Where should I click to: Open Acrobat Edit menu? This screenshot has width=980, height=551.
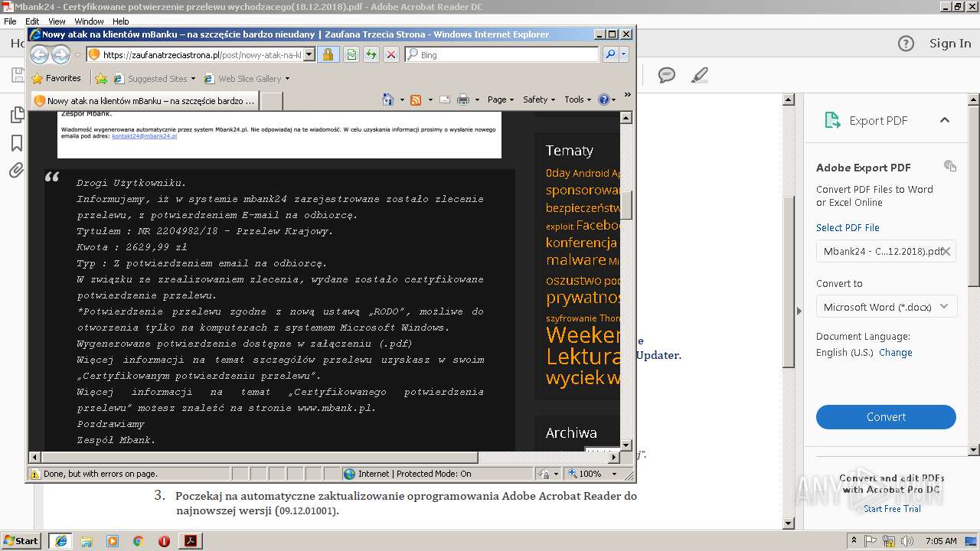click(32, 21)
